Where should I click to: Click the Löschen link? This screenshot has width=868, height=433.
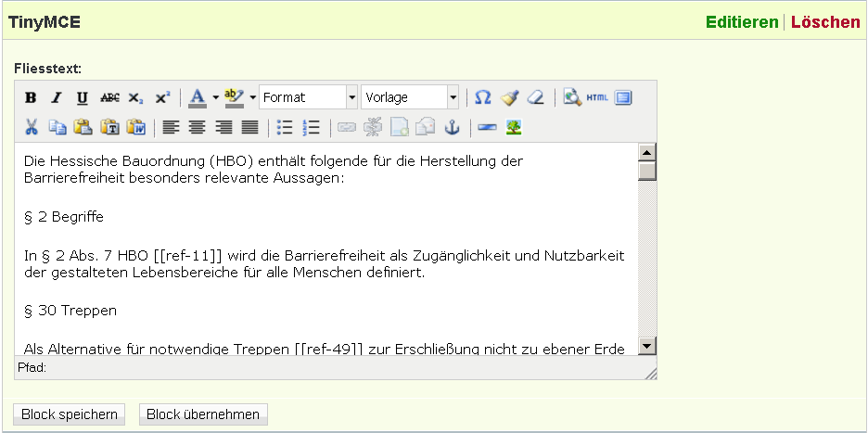[x=825, y=22]
